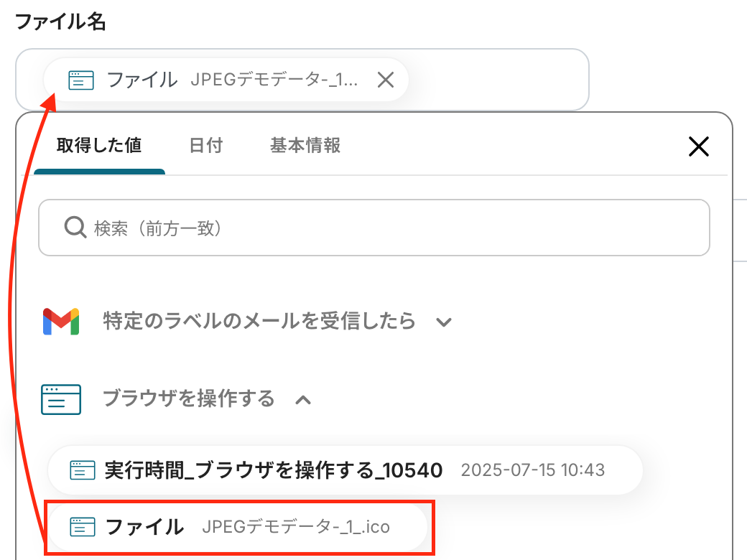Switch to the 取得した値 tab
The width and height of the screenshot is (747, 560).
[x=99, y=146]
